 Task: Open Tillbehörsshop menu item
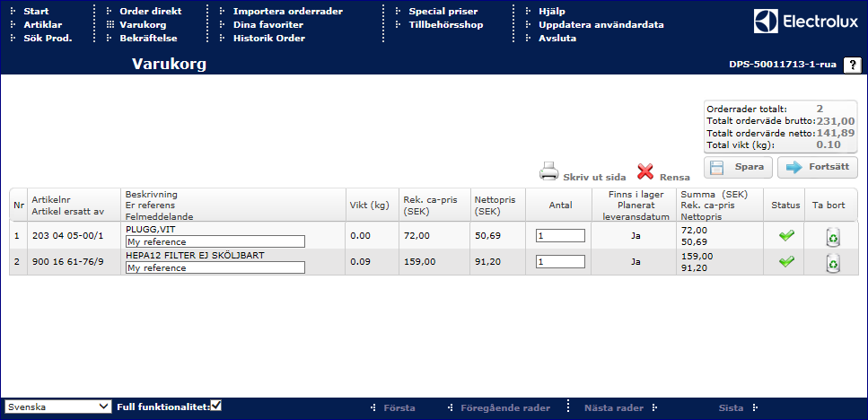pos(445,24)
